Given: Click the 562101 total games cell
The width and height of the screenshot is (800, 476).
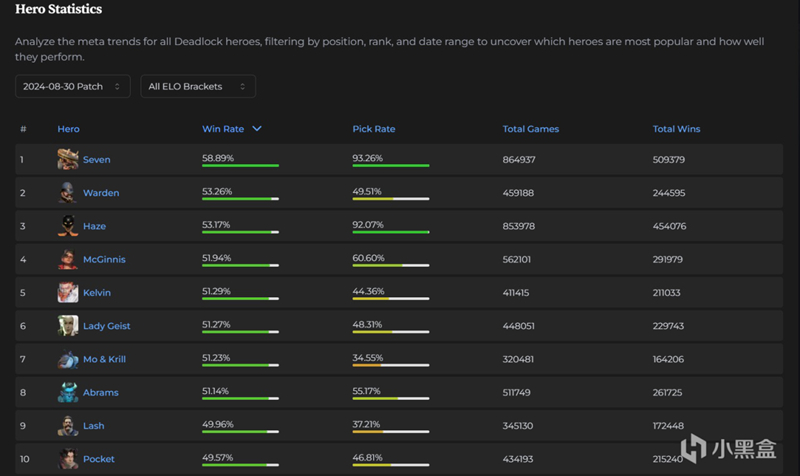Looking at the screenshot, I should [x=516, y=259].
